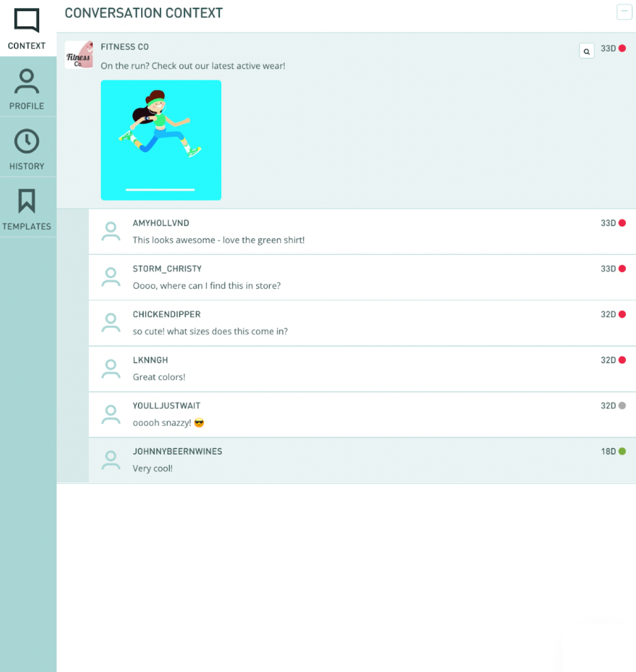Click the FITNESS CO account name
The width and height of the screenshot is (636, 672).
point(124,47)
